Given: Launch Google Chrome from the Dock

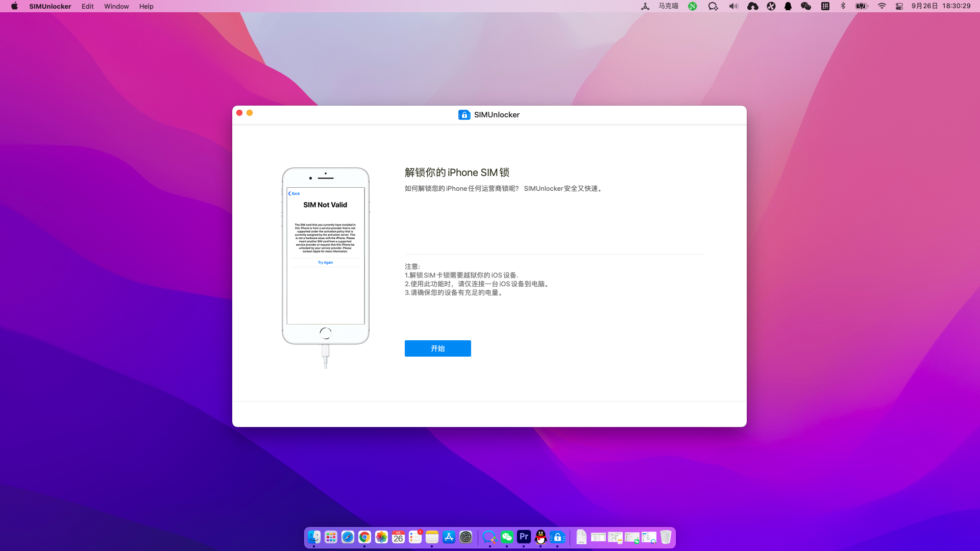Looking at the screenshot, I should [x=364, y=537].
